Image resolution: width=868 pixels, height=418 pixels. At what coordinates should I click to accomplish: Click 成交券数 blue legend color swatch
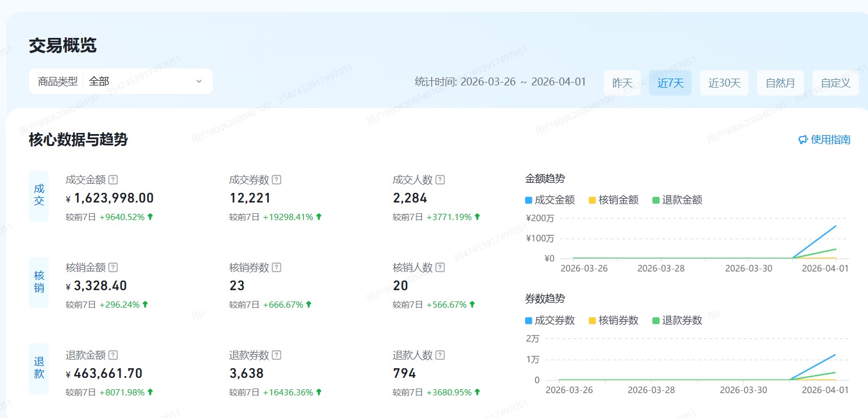528,320
